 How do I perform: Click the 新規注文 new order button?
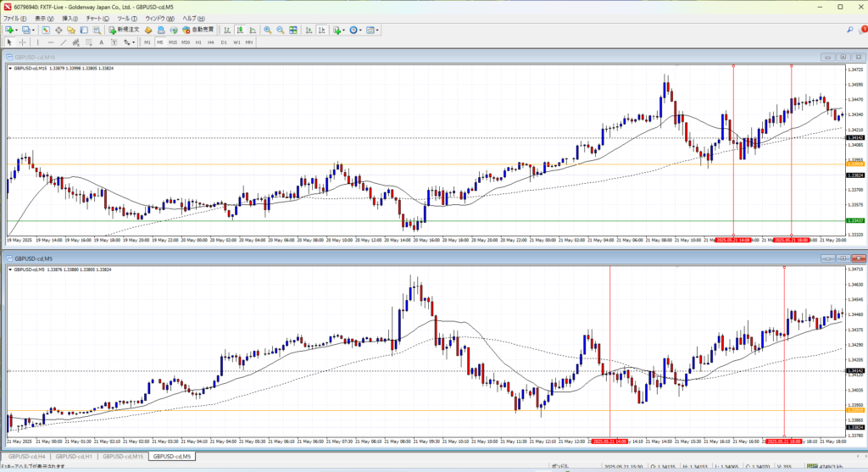click(125, 30)
